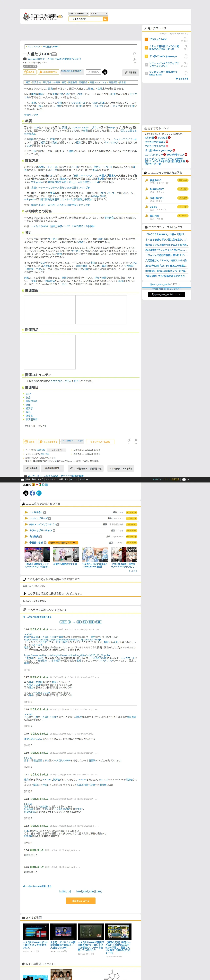
Task: Open the user avatar menu in the navigation bar
Action: [x=186, y=479]
